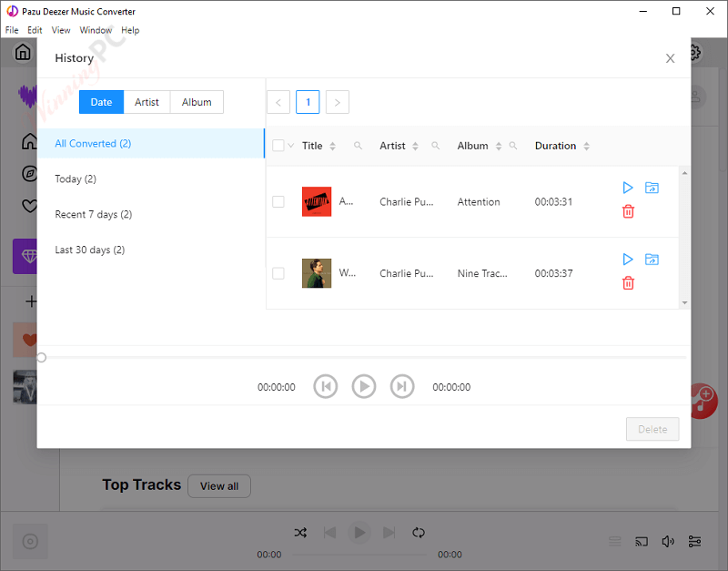Click the bottom player seek bar

tap(359, 555)
